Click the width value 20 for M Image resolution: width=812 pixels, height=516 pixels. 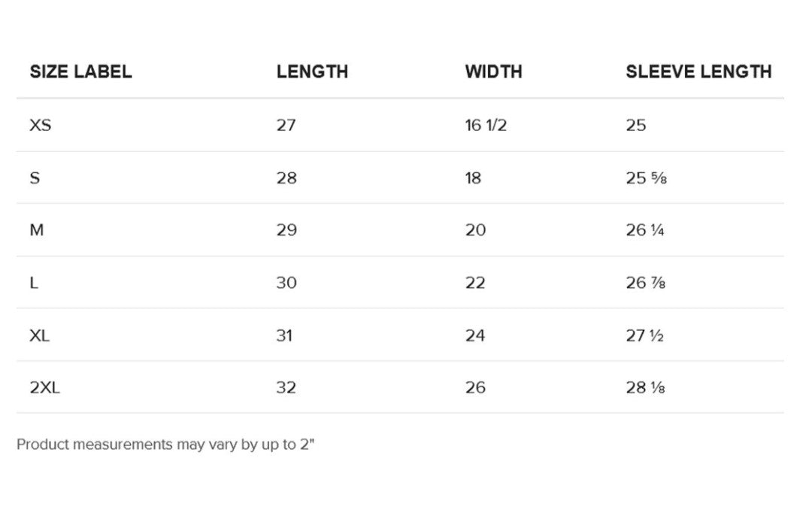point(475,230)
